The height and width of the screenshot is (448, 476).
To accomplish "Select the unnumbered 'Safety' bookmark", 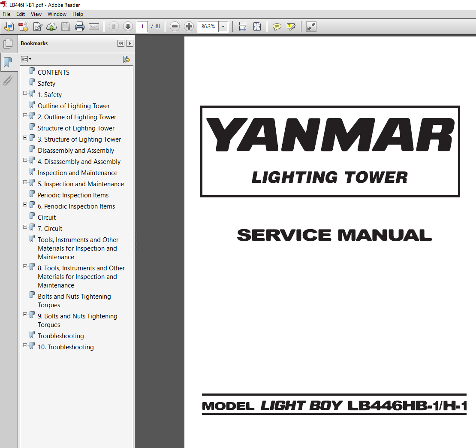I will coord(46,84).
